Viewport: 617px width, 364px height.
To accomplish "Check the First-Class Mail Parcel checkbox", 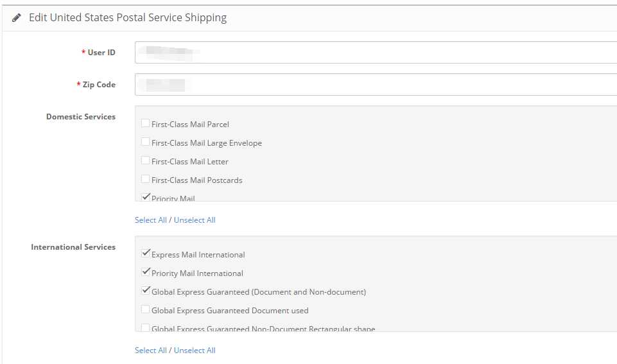I will coord(145,123).
